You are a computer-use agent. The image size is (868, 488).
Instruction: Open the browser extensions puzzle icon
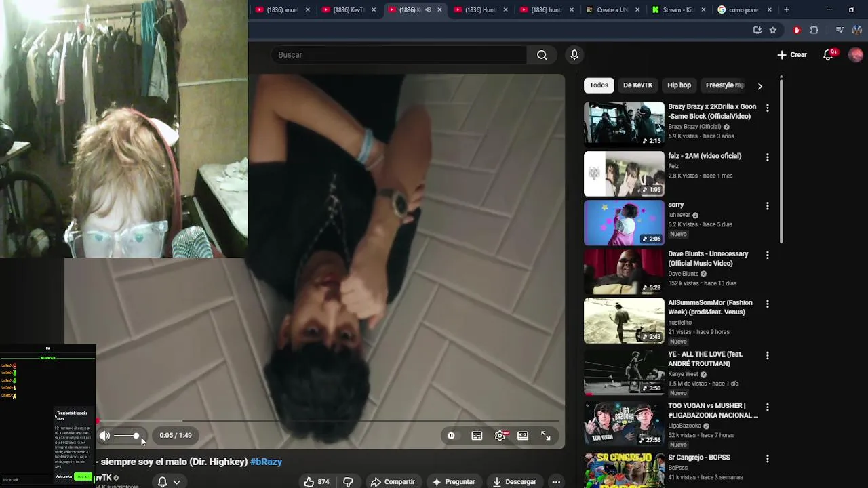(x=814, y=30)
